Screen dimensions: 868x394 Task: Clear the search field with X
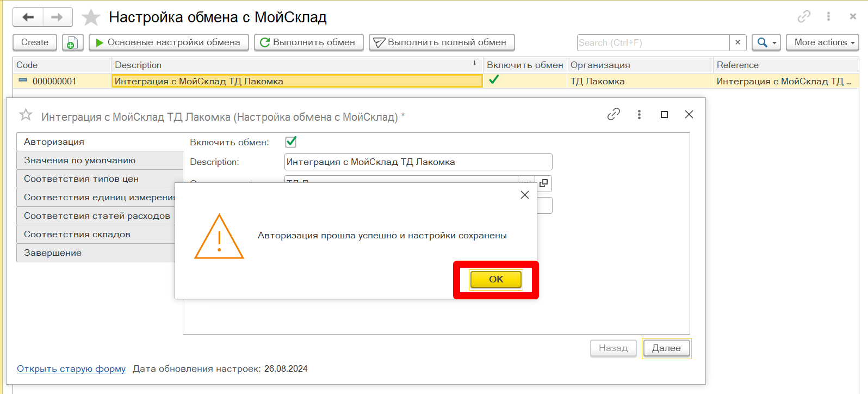point(737,42)
